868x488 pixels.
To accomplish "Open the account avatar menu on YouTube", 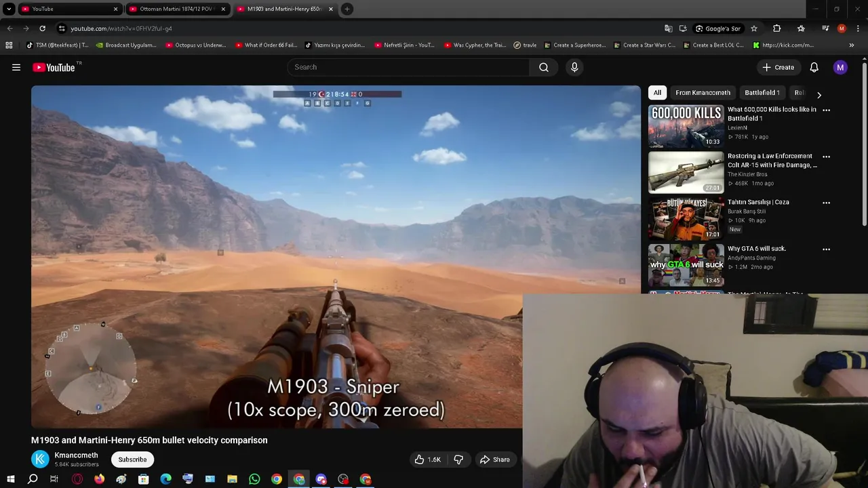I will click(840, 67).
